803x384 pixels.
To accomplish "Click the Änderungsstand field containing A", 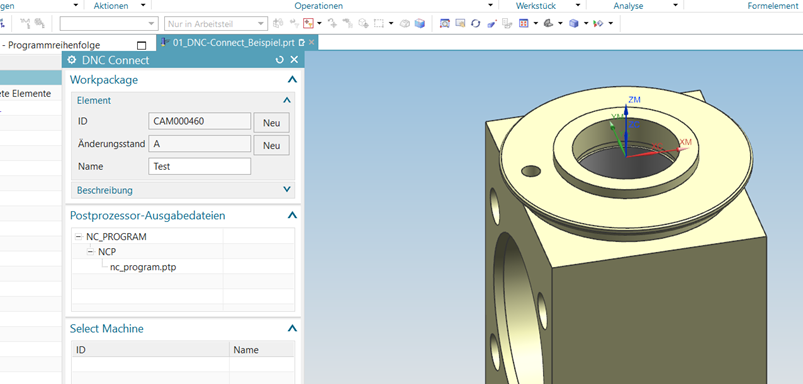I will 200,144.
